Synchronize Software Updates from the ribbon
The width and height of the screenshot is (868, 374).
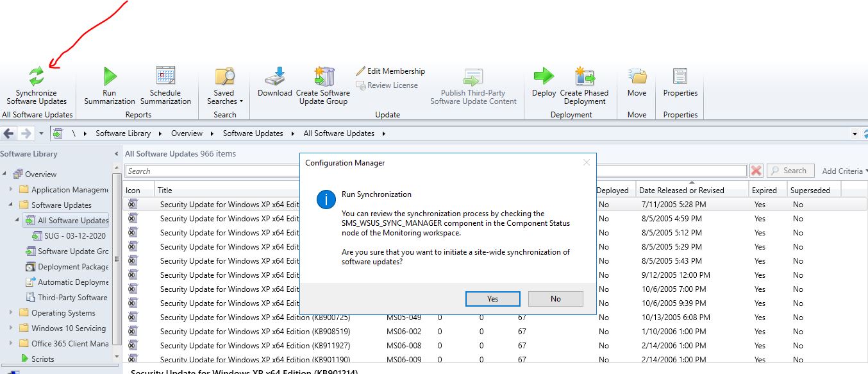(35, 84)
